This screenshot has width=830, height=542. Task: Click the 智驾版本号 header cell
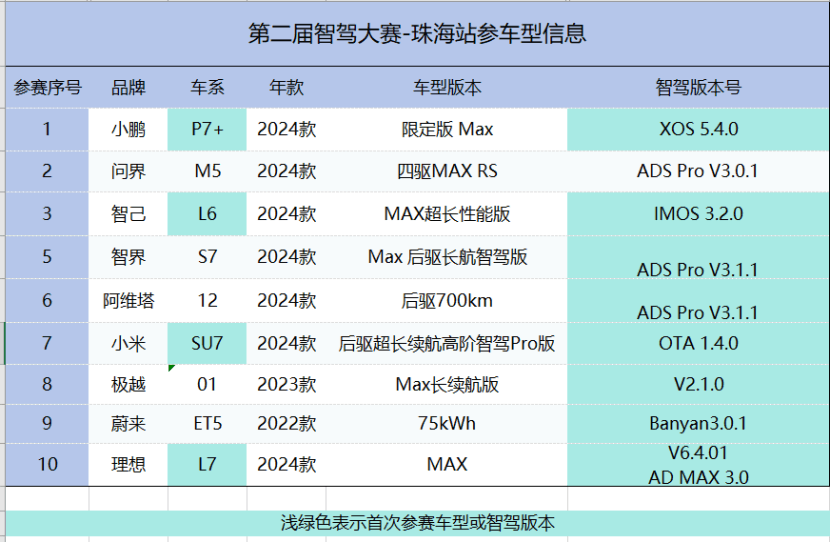click(698, 88)
